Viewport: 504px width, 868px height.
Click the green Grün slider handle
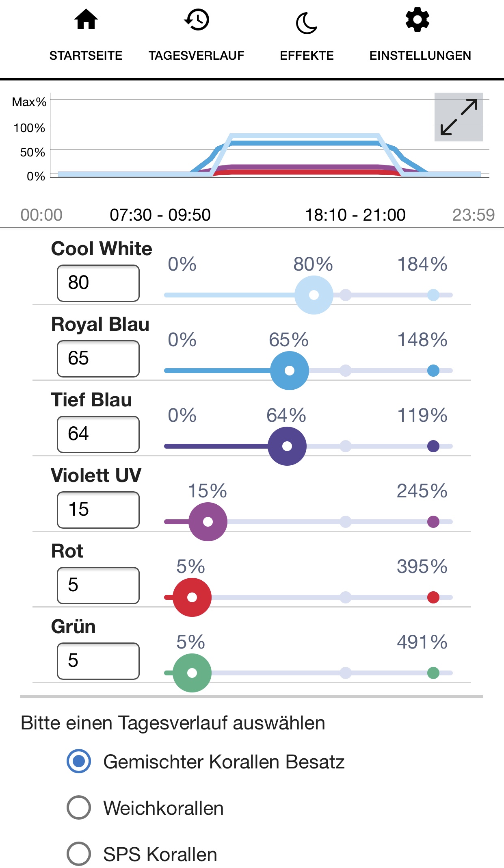(192, 673)
